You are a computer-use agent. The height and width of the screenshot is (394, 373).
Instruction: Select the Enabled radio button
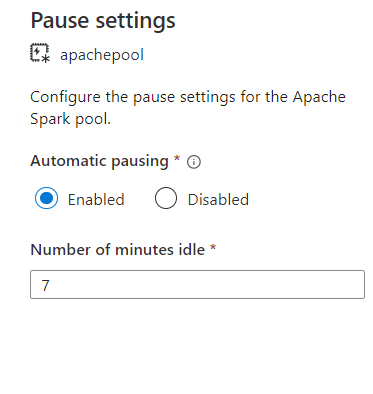(x=46, y=198)
